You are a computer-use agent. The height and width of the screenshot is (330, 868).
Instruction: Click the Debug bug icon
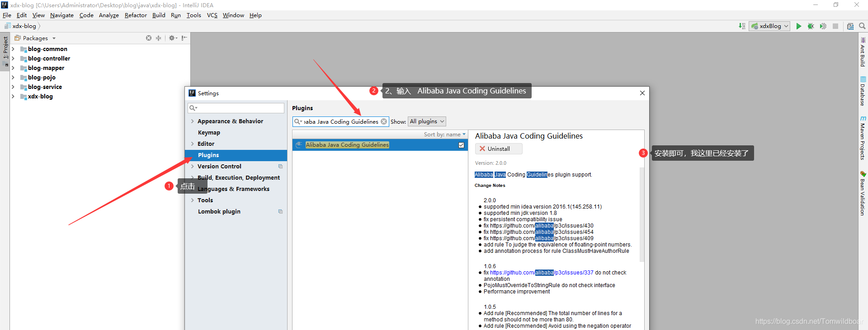[x=811, y=26]
